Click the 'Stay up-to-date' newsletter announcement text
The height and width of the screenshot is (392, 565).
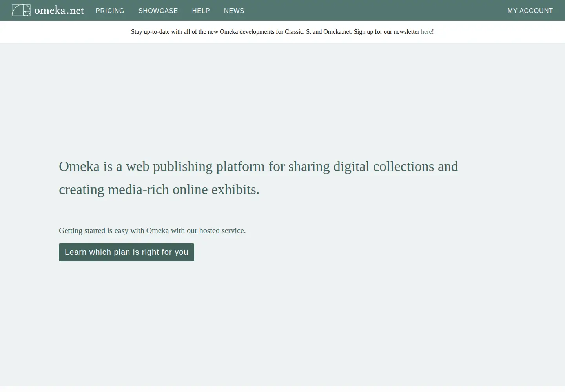[282, 32]
